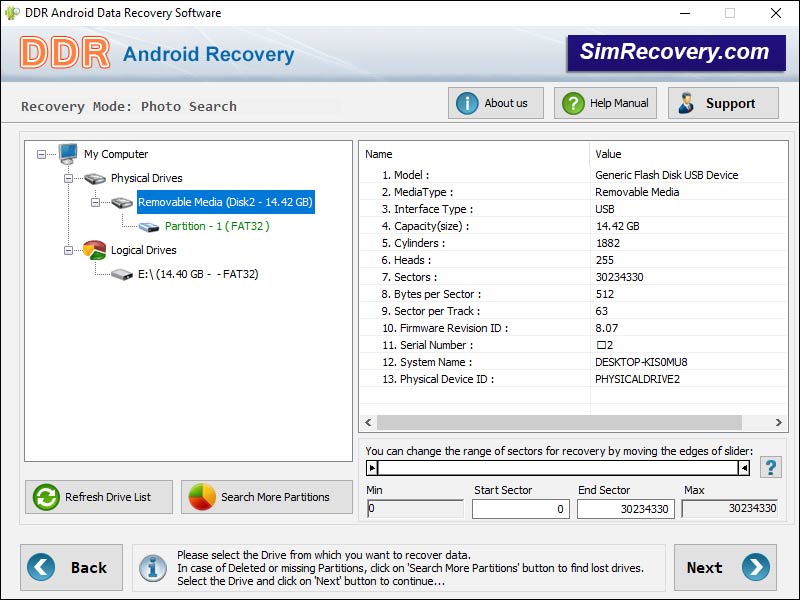Screen dimensions: 800x600
Task: Click the Max value field
Action: coord(730,509)
